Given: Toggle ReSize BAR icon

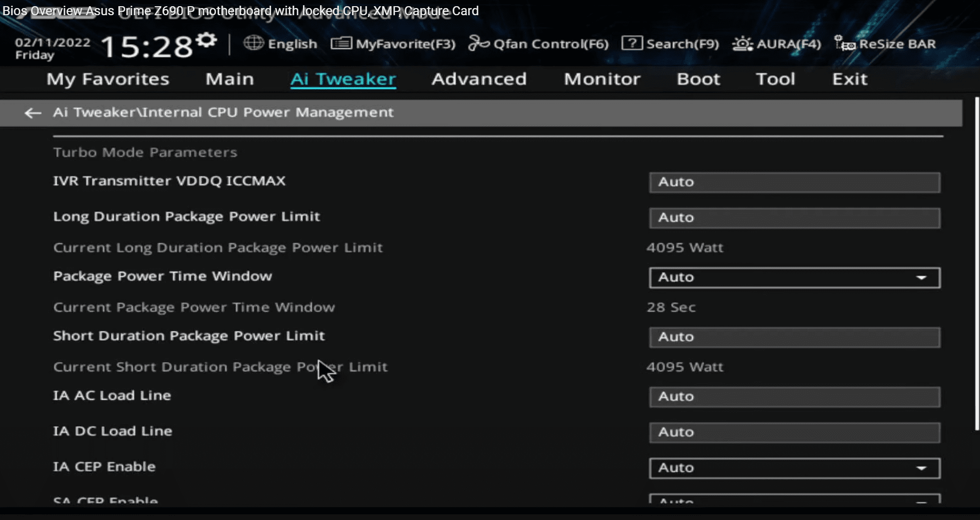Looking at the screenshot, I should tap(845, 43).
